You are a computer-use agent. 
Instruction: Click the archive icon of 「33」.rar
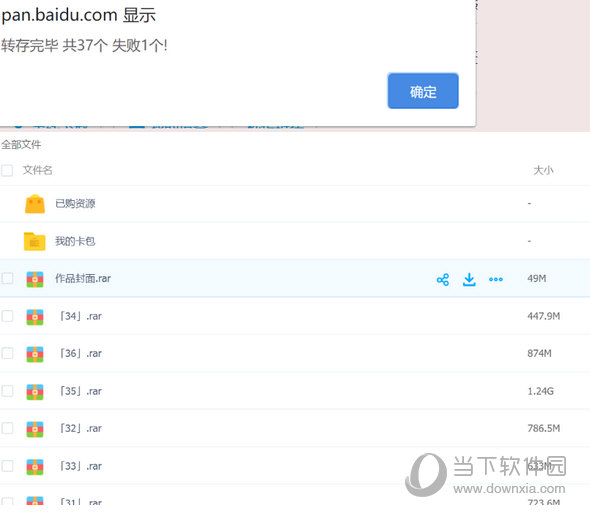tap(35, 467)
